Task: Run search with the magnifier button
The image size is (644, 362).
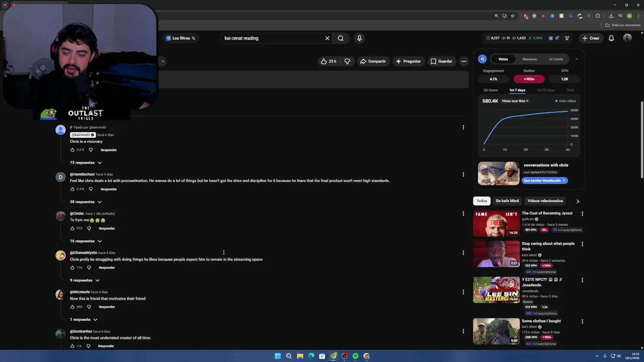Action: (341, 38)
